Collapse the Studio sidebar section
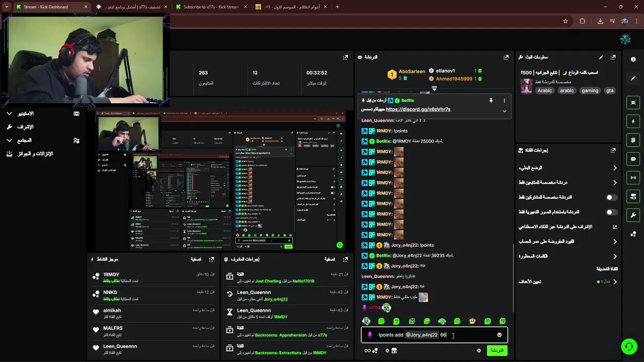 [x=9, y=114]
